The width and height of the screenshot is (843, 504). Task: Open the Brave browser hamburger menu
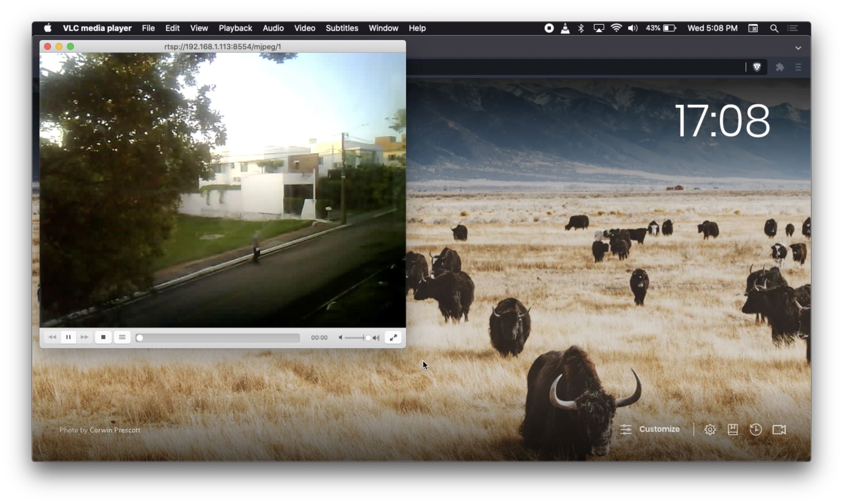[798, 67]
